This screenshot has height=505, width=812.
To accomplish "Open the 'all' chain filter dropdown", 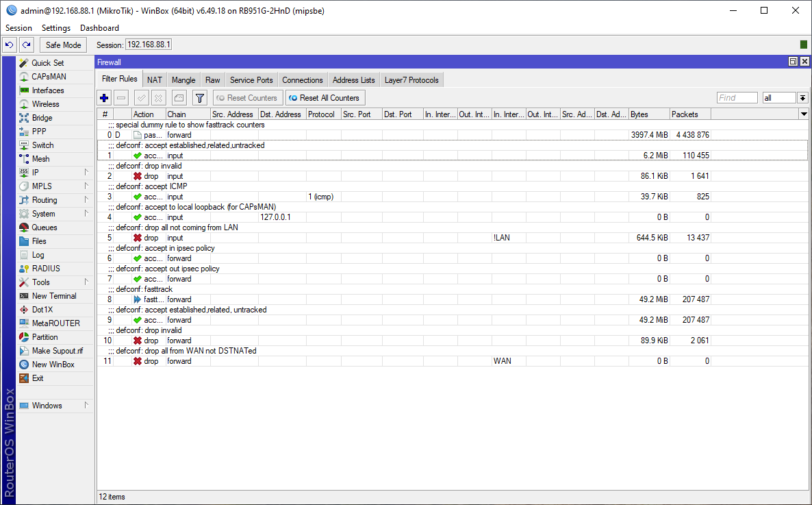I will click(802, 97).
